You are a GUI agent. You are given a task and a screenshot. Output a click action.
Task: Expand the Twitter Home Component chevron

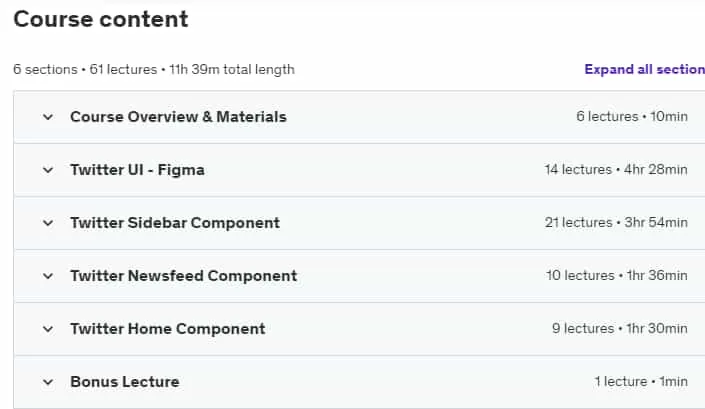(x=48, y=329)
